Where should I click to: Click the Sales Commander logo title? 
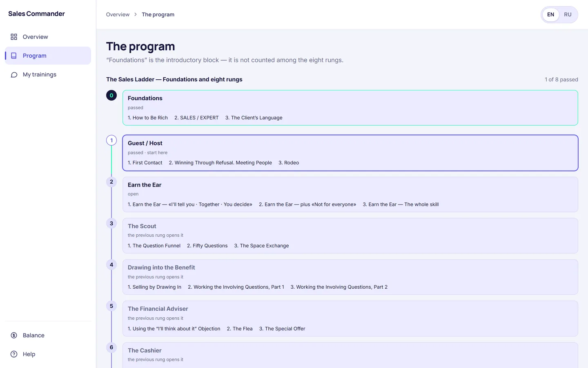tap(36, 13)
